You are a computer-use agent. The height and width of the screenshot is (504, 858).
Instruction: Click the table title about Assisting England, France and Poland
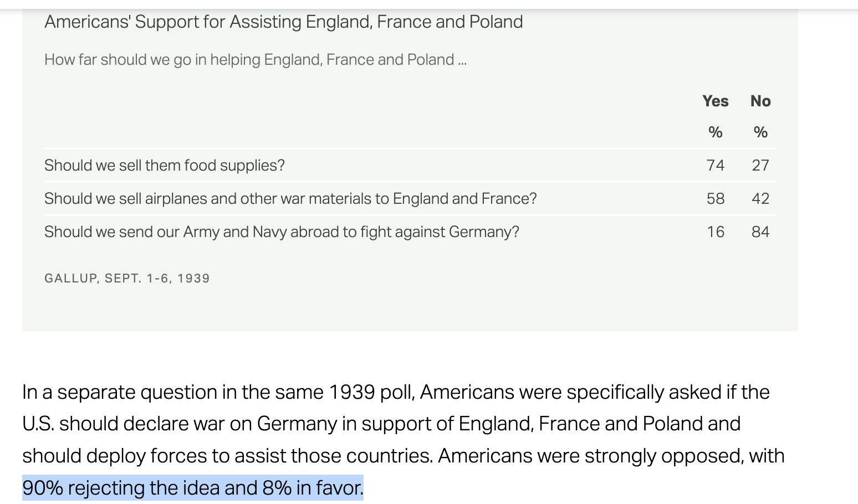click(x=283, y=22)
